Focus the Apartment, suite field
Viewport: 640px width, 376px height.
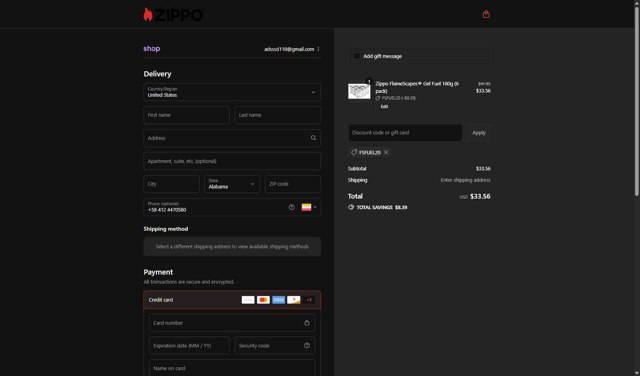click(232, 161)
